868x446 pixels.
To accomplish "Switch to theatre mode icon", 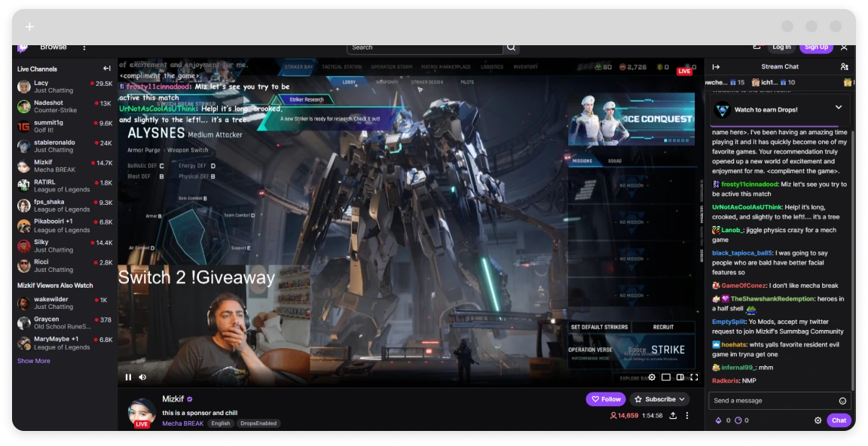I will (666, 377).
